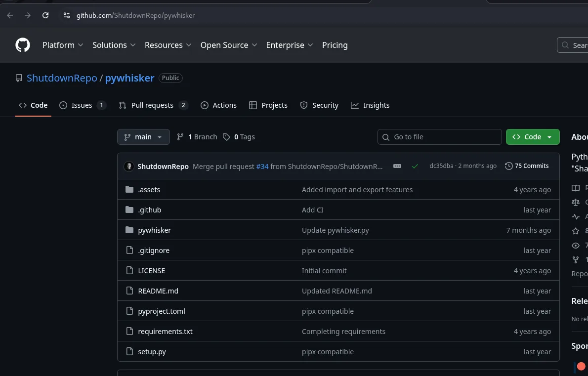Open the pywhisker repository title link
Image resolution: width=588 pixels, height=376 pixels.
(x=129, y=78)
